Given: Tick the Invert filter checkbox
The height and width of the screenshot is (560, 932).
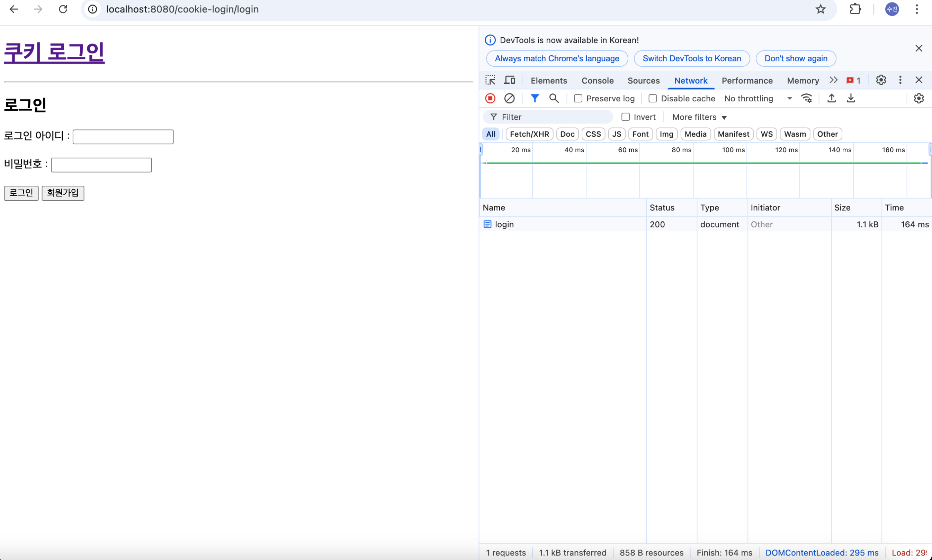Looking at the screenshot, I should click(x=625, y=117).
